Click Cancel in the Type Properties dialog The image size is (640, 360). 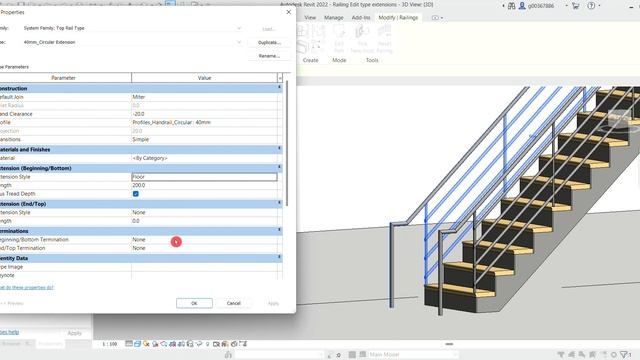point(233,303)
